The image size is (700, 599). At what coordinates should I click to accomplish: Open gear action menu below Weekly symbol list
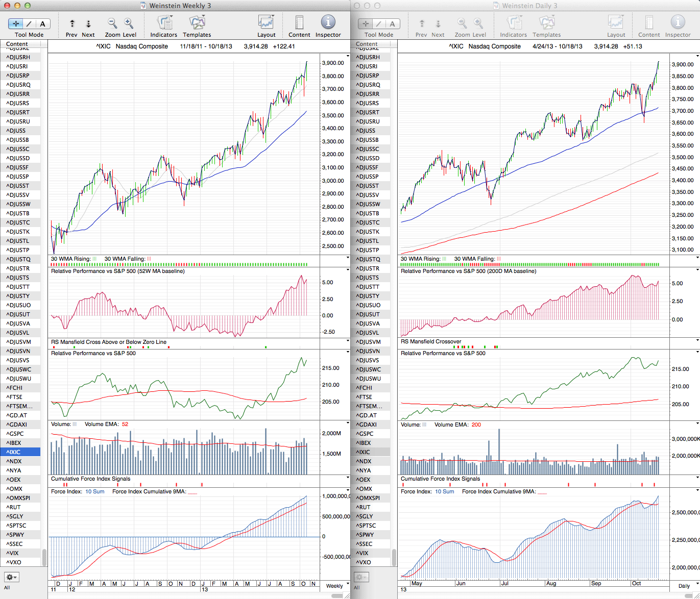[x=11, y=577]
